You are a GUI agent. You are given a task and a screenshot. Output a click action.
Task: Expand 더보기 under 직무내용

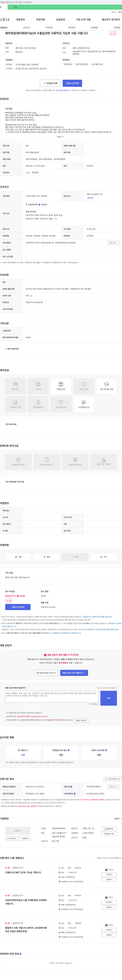(x=61, y=137)
